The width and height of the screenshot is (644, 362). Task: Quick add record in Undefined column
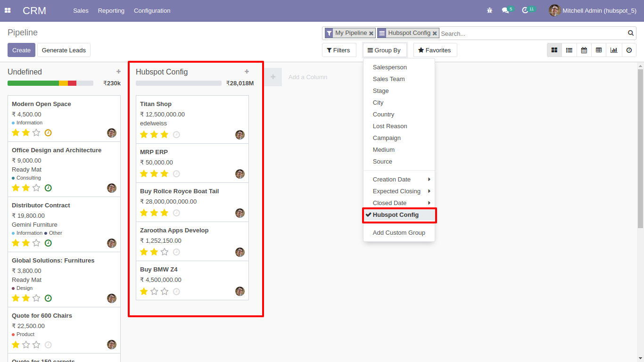click(x=118, y=72)
